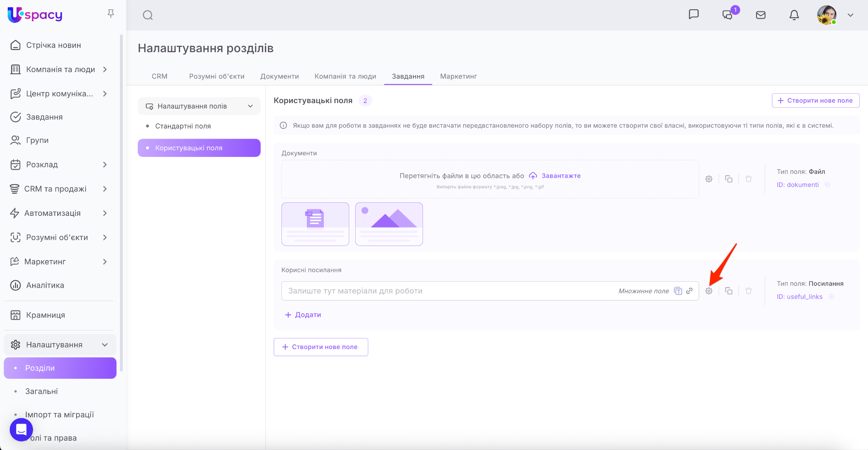Open user profile menu chevron
The image size is (868, 450).
(x=850, y=15)
